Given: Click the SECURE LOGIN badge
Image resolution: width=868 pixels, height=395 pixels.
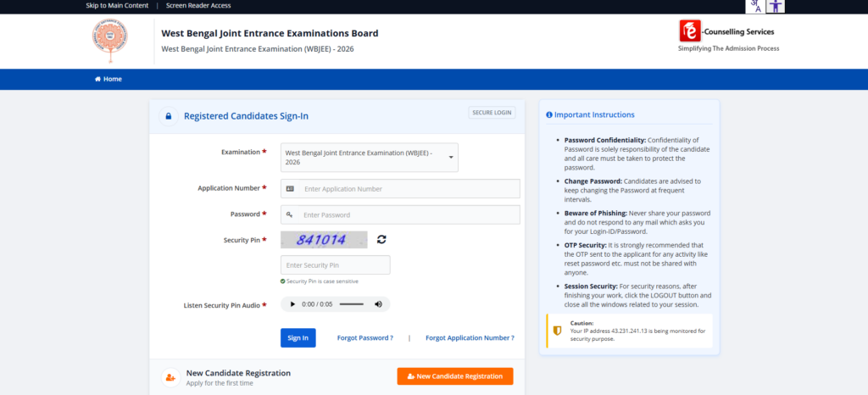Looking at the screenshot, I should [492, 112].
